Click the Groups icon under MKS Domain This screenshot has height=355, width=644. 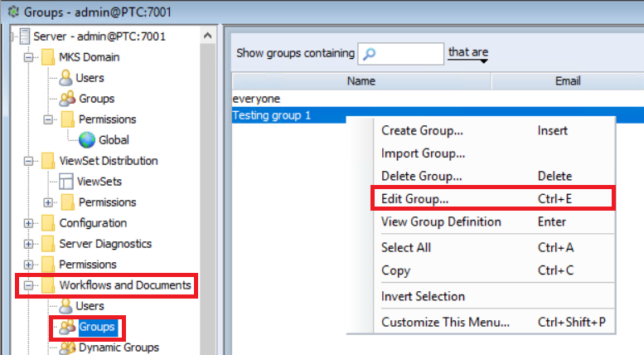pyautogui.click(x=66, y=99)
